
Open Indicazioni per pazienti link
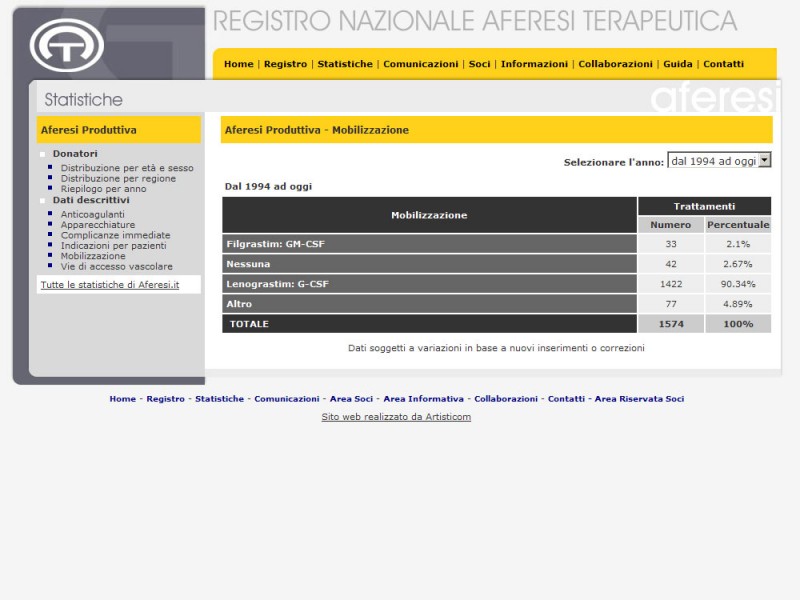[x=113, y=245]
